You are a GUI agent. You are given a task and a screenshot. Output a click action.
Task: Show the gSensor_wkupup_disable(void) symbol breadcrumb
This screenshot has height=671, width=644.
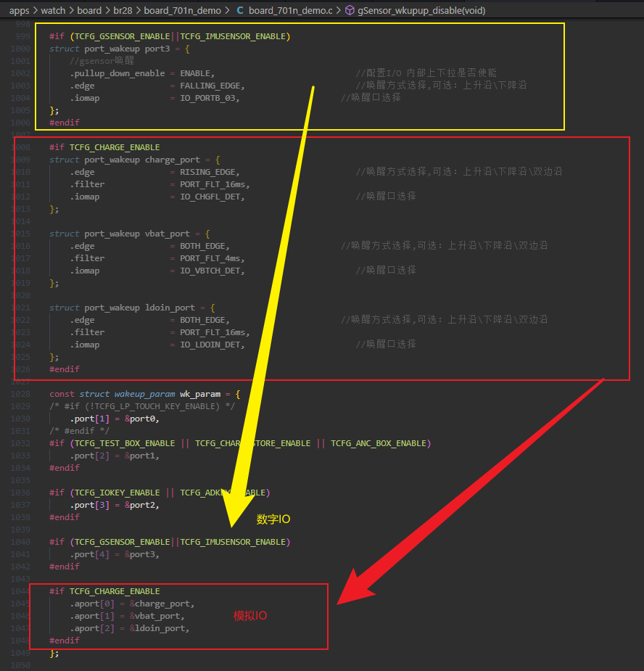[x=421, y=10]
